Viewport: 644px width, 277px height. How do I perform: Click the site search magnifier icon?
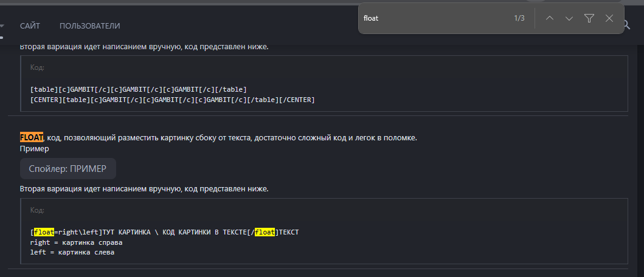coord(626,25)
